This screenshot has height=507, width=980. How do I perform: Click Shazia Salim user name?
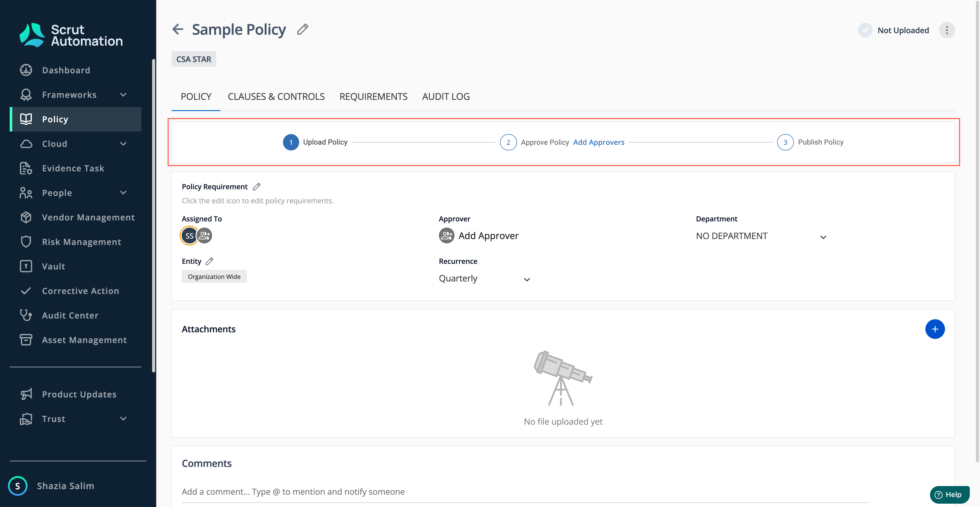coord(65,486)
